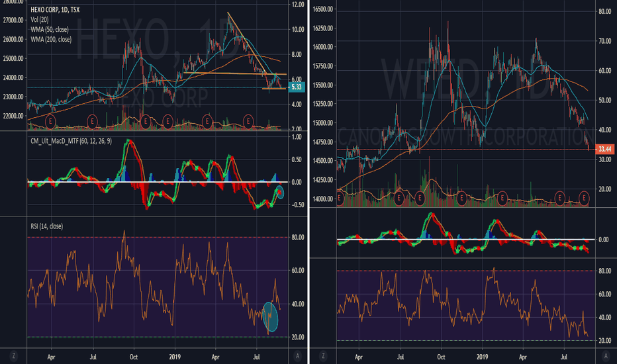The height and width of the screenshot is (364, 617).
Task: Click the HEXO CORP, 1D, TSX symbol title
Action: tap(55, 10)
